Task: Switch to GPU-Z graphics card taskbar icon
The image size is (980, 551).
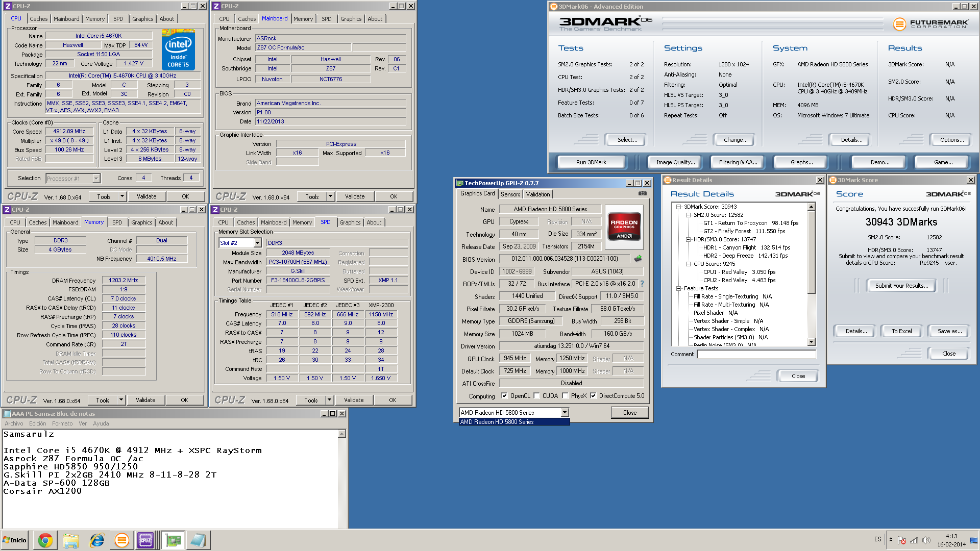Action: coord(173,540)
